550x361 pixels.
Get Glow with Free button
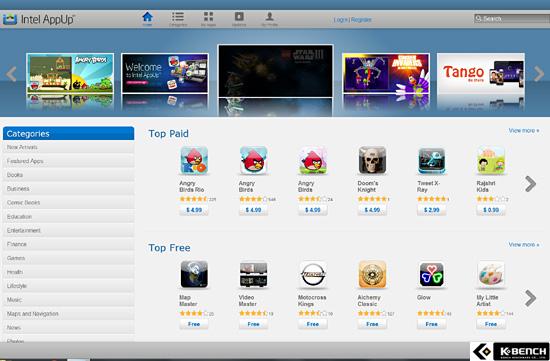tap(431, 324)
